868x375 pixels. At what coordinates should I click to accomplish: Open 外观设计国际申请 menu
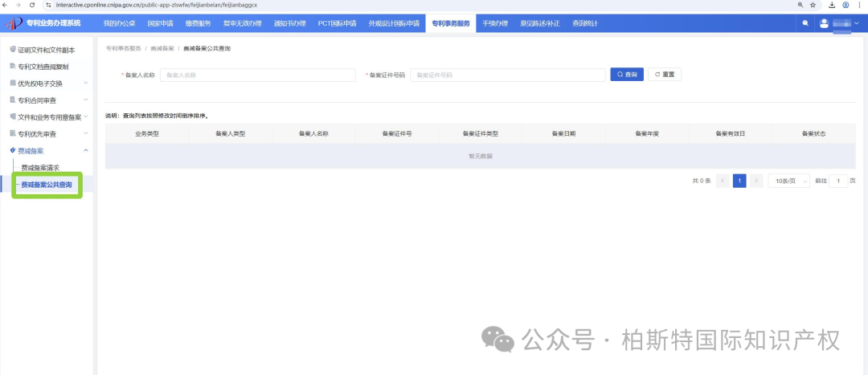coord(394,24)
